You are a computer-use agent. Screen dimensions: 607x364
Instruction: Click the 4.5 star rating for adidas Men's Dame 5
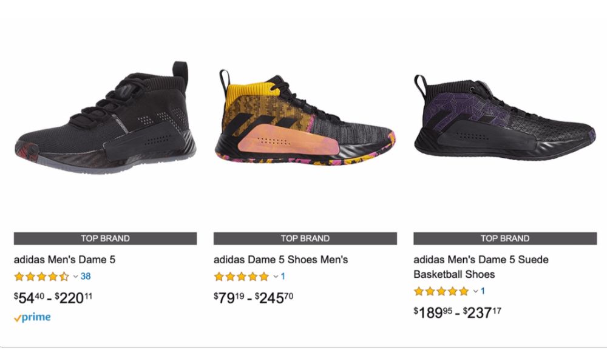click(x=41, y=277)
